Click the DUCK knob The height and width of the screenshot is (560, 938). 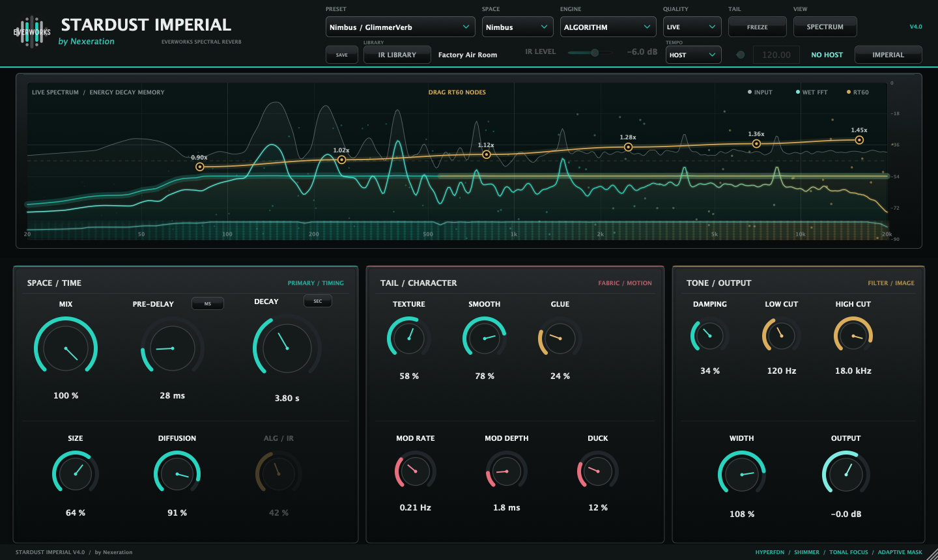pos(598,471)
